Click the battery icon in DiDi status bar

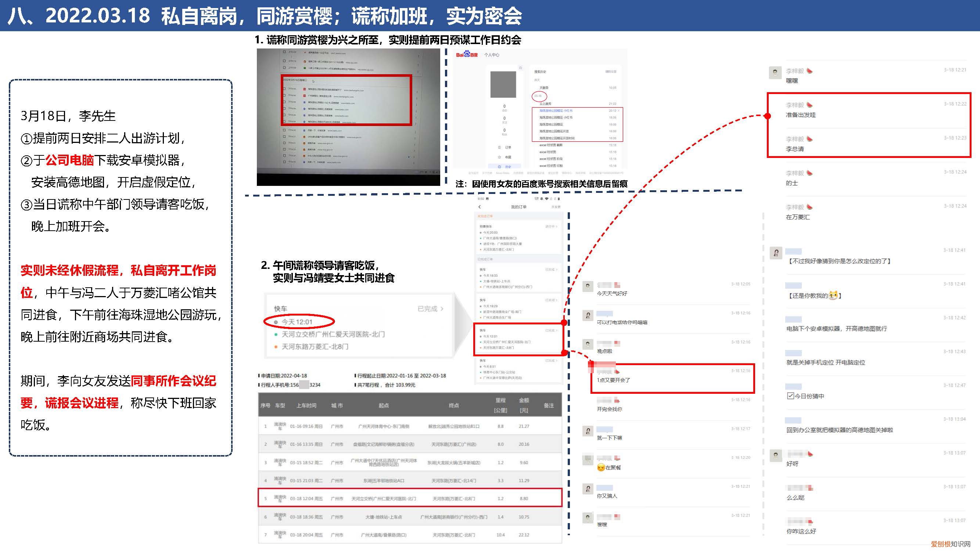click(x=559, y=199)
